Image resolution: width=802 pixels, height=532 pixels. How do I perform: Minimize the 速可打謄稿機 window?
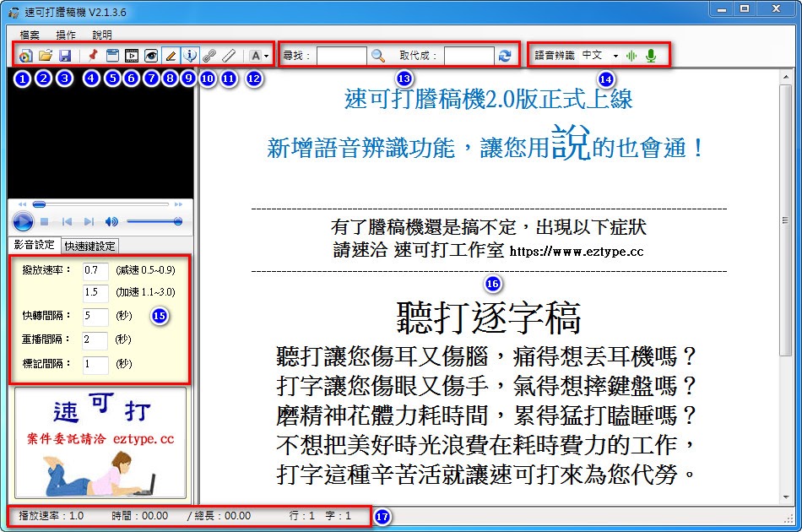(722, 9)
